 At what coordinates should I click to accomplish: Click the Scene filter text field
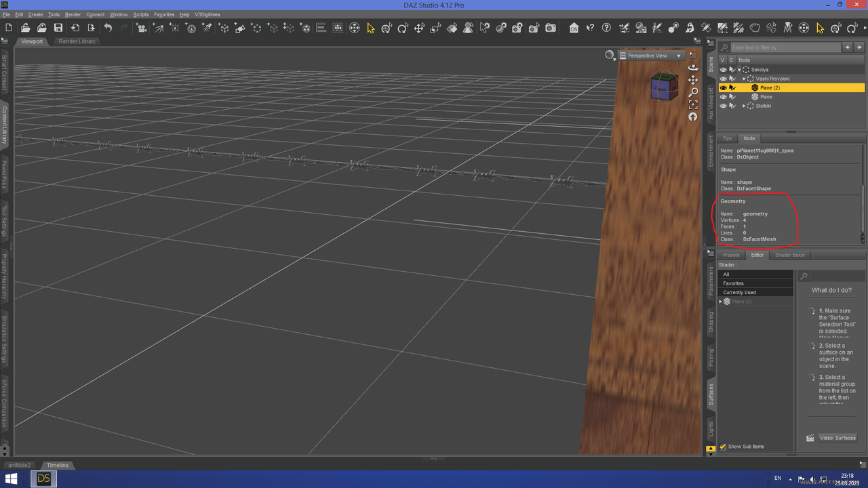pos(785,47)
